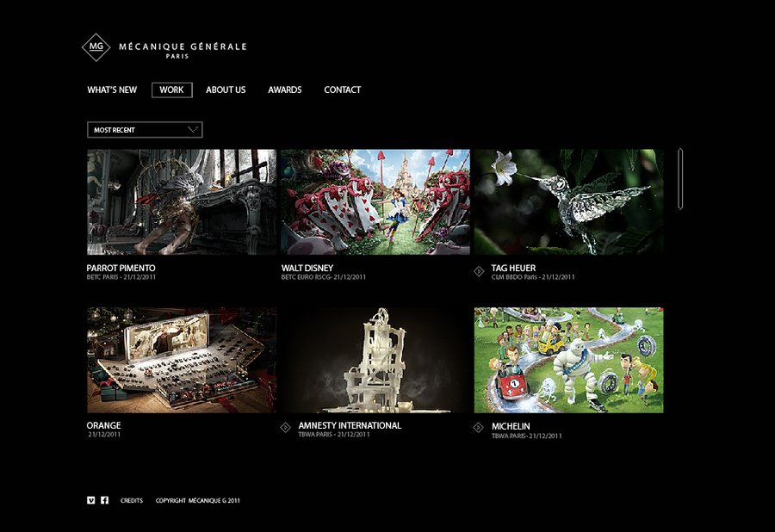Viewport: 775px width, 532px height.
Task: Select the Michelin cartoon artwork thumbnail
Action: point(568,360)
